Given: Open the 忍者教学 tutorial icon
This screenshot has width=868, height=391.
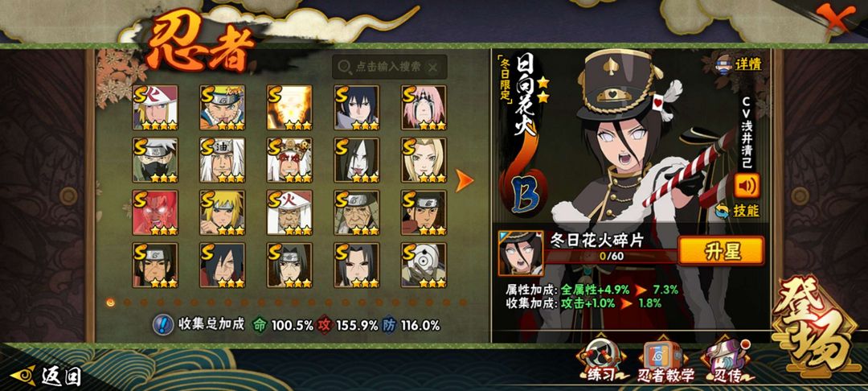Looking at the screenshot, I should [665, 362].
